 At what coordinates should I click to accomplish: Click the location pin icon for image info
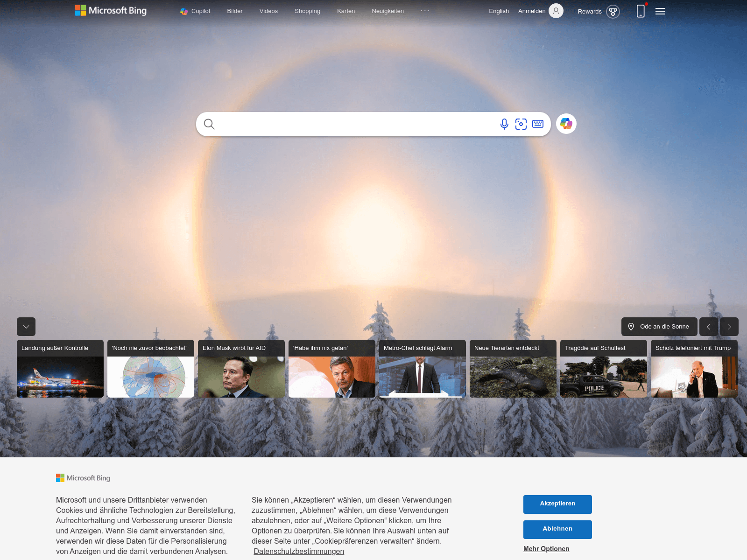point(631,327)
